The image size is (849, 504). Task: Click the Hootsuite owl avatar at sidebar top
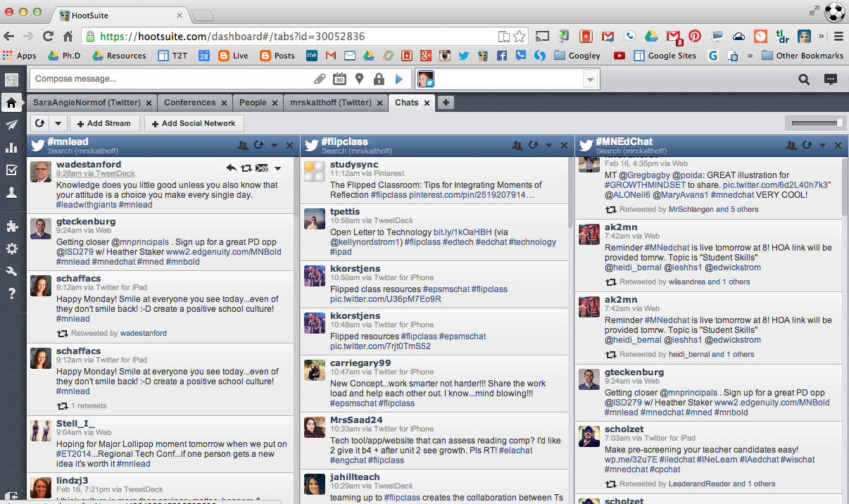click(x=11, y=80)
